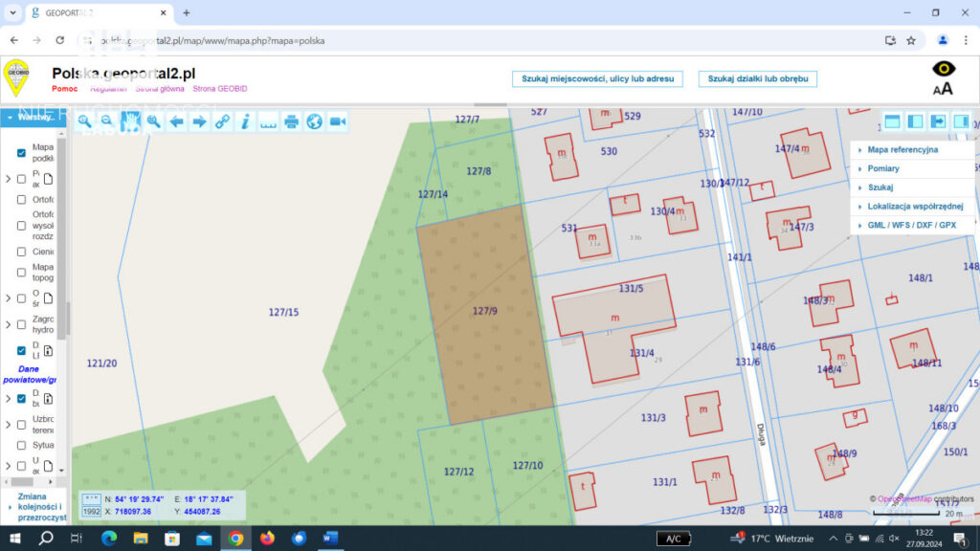980x551 pixels.
Task: Click the video camera icon in toolbar
Action: click(337, 121)
